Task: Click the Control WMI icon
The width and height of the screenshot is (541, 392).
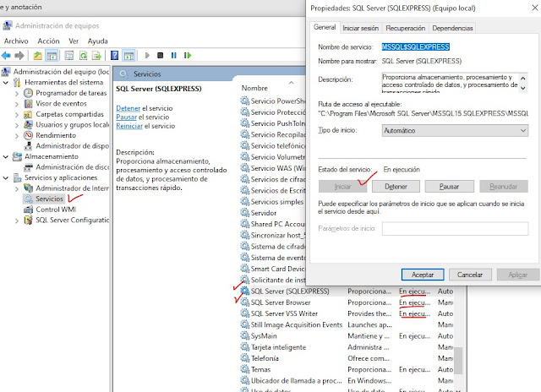Action: [28, 210]
